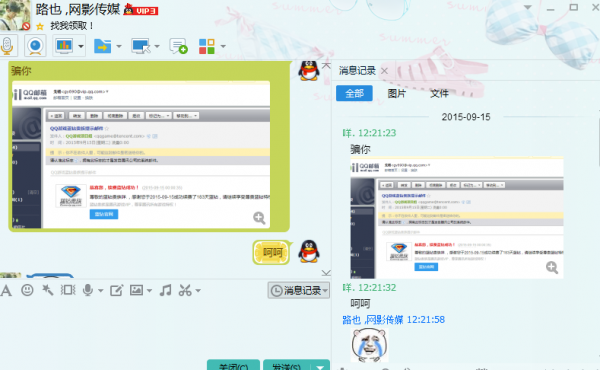
Task: Open the emoji smiley picker
Action: click(x=27, y=290)
